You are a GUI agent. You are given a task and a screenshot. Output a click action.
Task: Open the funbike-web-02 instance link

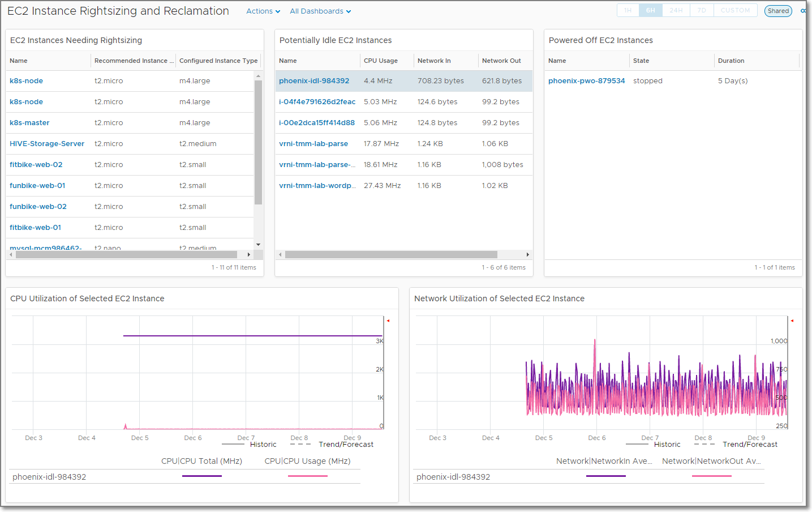[x=38, y=207]
